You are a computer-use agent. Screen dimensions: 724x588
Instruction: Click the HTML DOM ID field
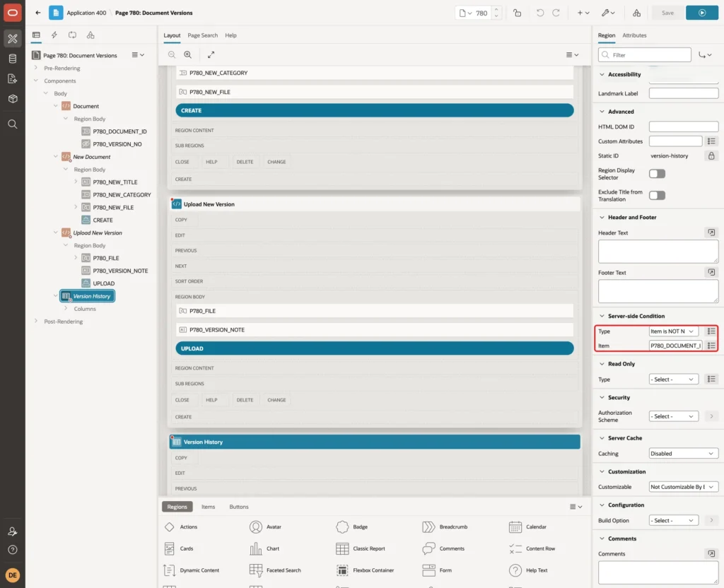pyautogui.click(x=684, y=127)
